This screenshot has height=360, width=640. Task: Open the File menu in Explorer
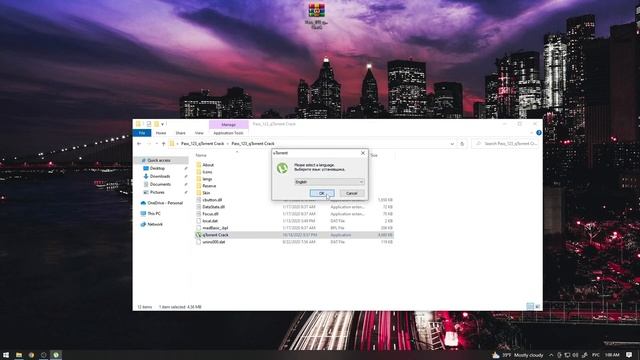[142, 133]
